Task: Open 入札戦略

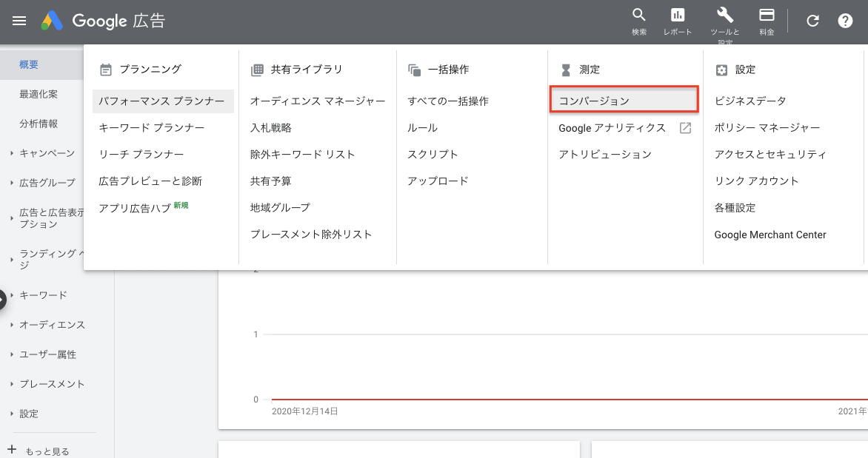Action: [271, 128]
